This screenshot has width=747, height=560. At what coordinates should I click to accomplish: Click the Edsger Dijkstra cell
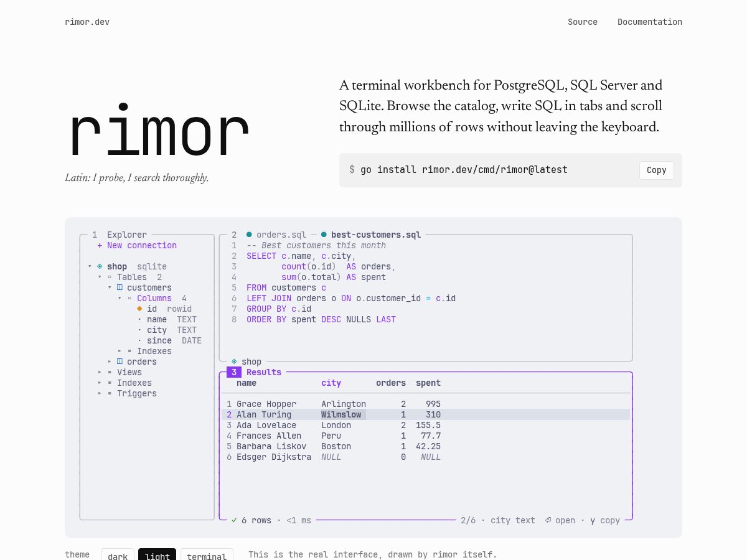[x=274, y=457]
